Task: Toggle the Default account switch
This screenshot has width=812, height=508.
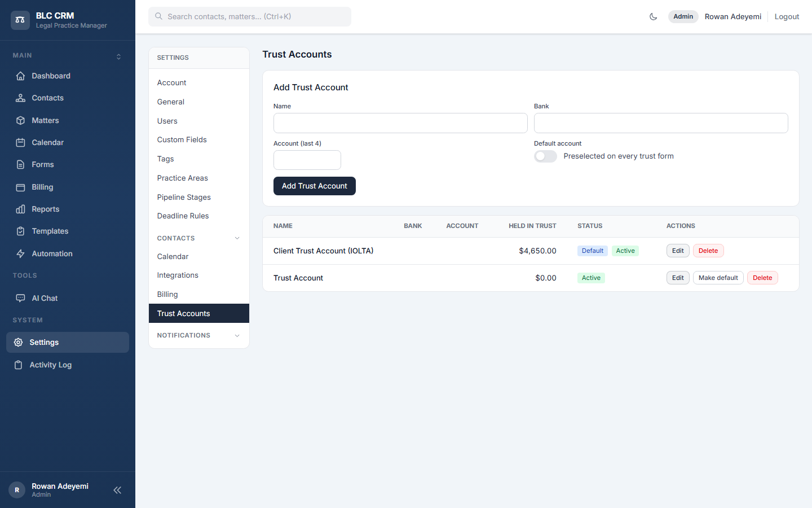Action: (x=545, y=156)
